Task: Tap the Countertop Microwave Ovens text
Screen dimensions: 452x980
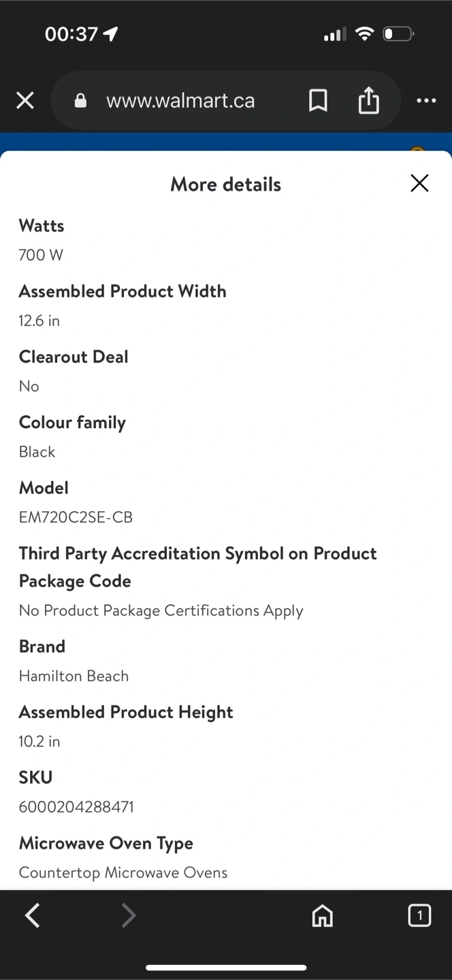Action: tap(123, 872)
